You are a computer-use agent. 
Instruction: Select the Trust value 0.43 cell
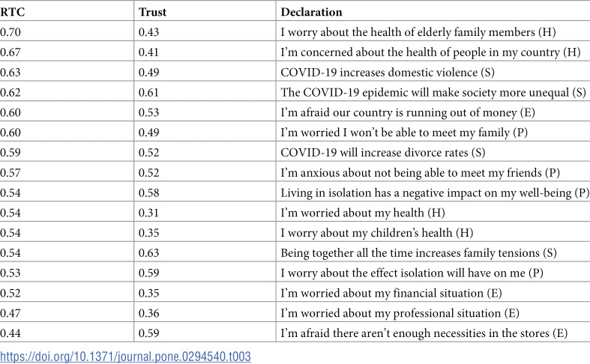pyautogui.click(x=205, y=31)
